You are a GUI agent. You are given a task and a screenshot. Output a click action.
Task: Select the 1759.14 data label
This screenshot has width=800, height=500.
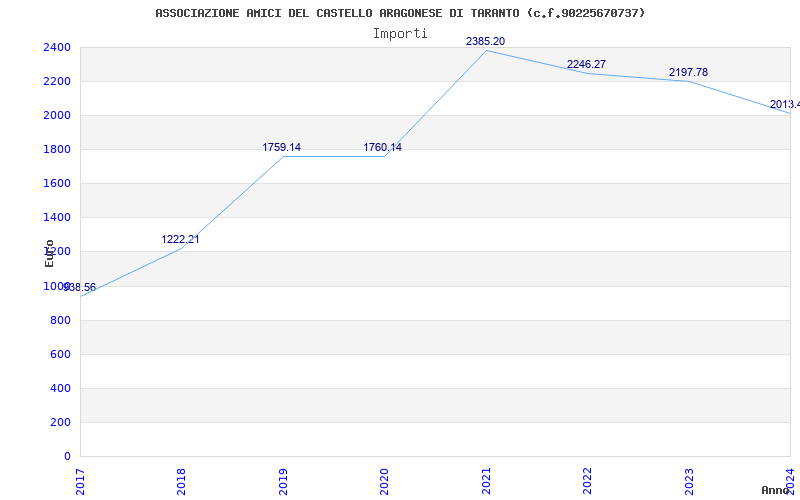282,147
